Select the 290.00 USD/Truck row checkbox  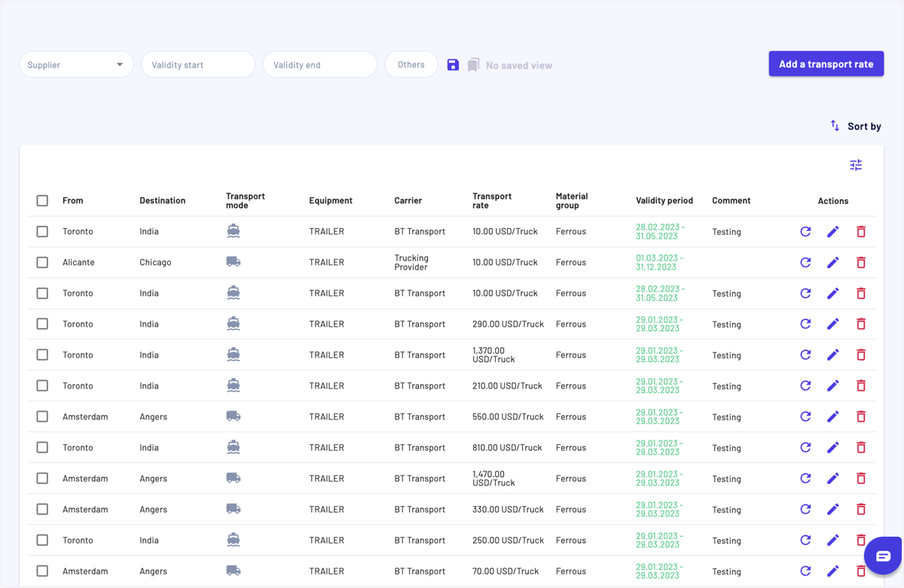(42, 324)
